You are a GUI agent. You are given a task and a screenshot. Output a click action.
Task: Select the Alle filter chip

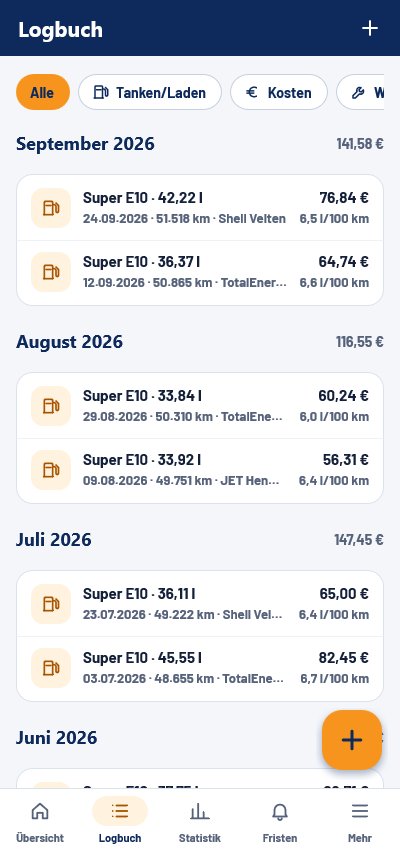tap(43, 92)
